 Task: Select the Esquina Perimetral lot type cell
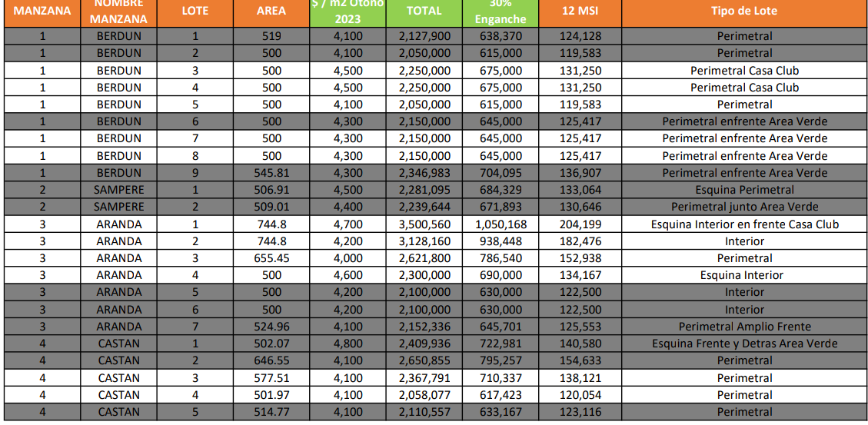pos(744,190)
